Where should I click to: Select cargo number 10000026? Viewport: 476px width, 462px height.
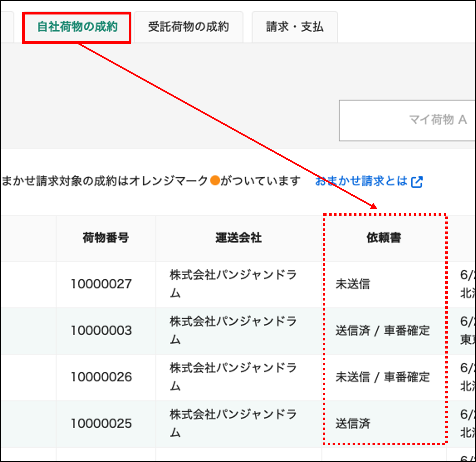pos(101,377)
